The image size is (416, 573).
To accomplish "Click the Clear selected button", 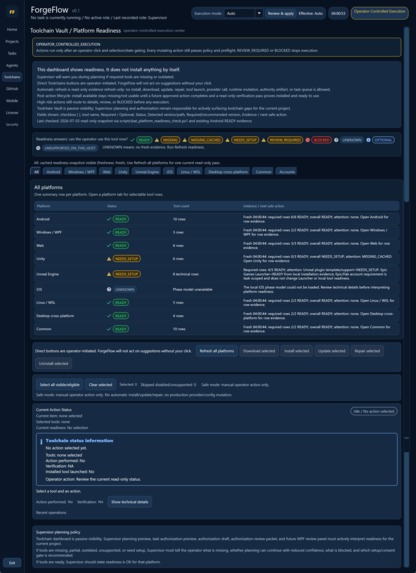I will pyautogui.click(x=101, y=384).
